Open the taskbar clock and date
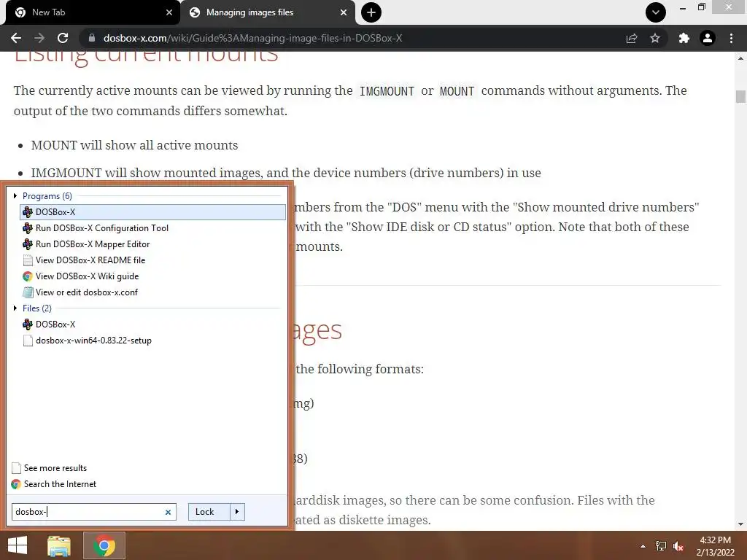 (715, 546)
